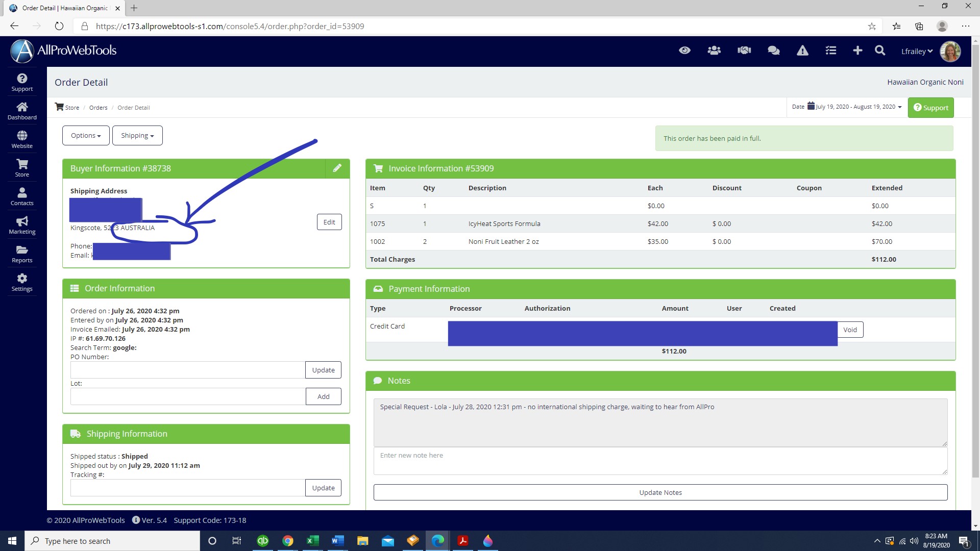The width and height of the screenshot is (980, 551).
Task: Click the Update Notes button
Action: (x=660, y=493)
